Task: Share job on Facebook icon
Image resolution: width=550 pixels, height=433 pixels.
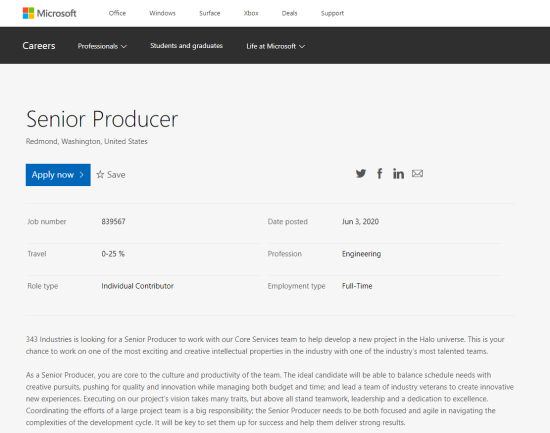Action: (380, 173)
